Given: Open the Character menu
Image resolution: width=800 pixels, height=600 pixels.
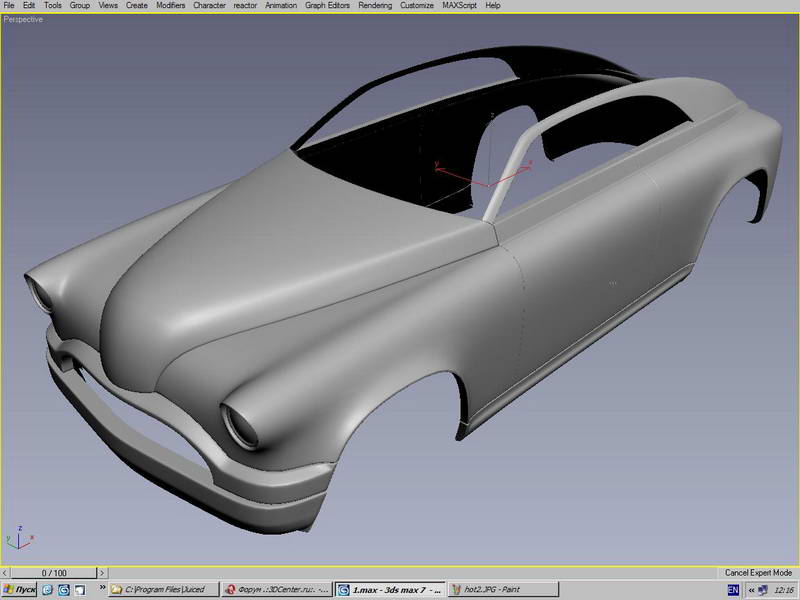Looking at the screenshot, I should (209, 6).
